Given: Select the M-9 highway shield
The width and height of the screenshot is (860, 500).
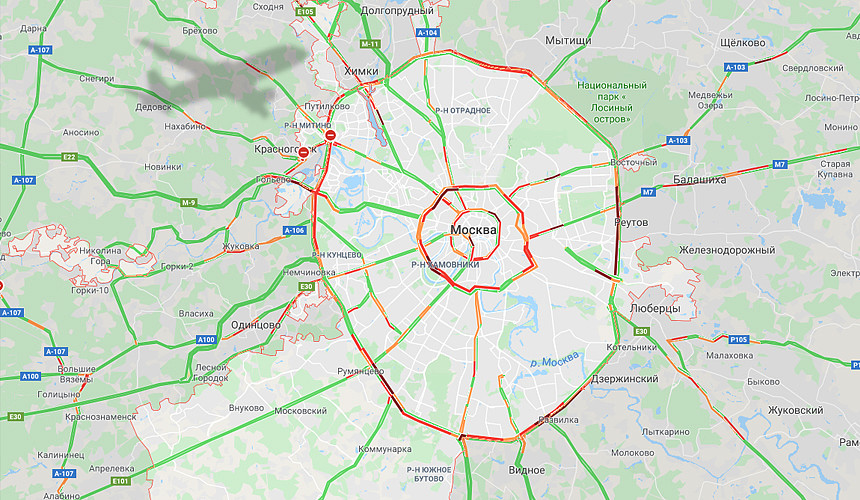Looking at the screenshot, I should coord(189,203).
